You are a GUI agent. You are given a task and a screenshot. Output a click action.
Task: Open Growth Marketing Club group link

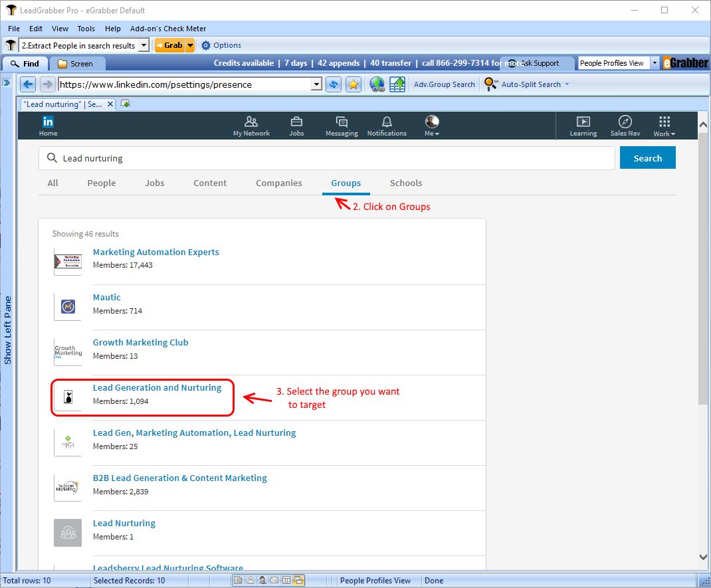[x=141, y=343]
